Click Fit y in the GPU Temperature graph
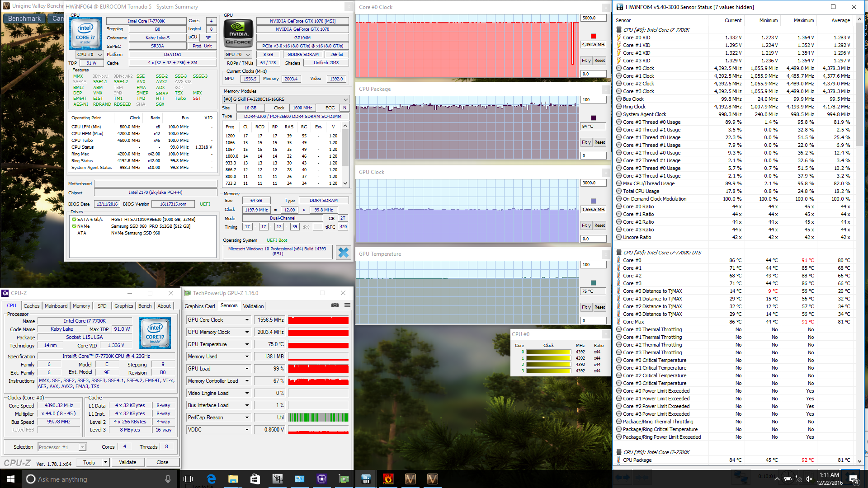The width and height of the screenshot is (868, 488). tap(586, 307)
